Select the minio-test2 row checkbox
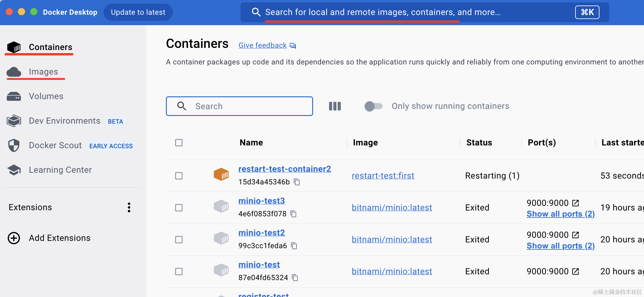 tap(179, 240)
